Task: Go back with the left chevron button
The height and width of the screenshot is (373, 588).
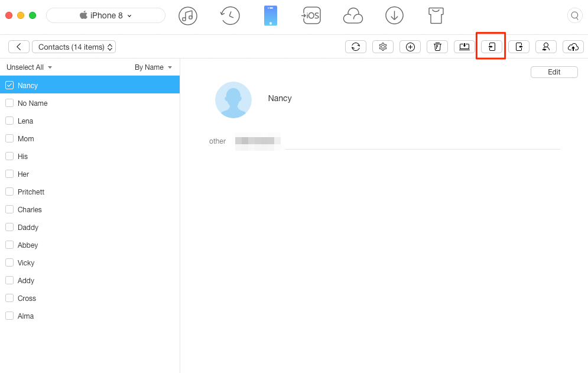Action: coord(19,47)
